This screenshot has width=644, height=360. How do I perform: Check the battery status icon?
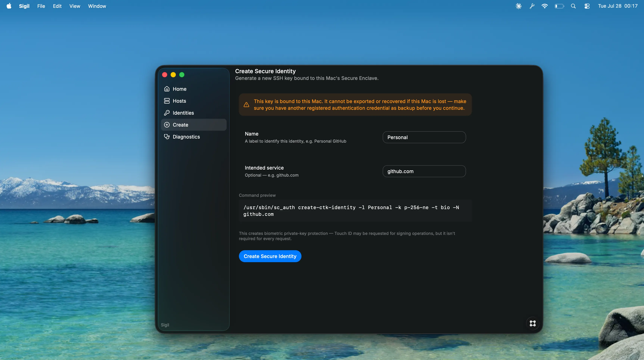point(559,6)
